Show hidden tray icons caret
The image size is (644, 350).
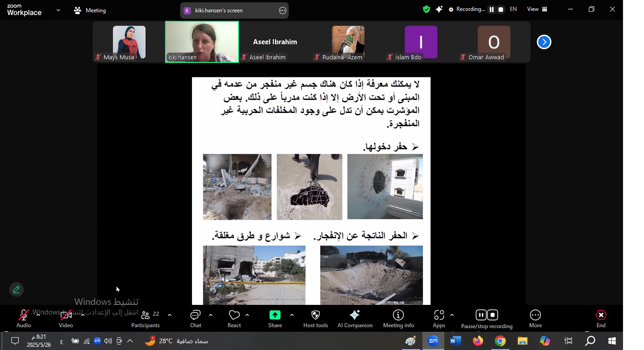pos(130,341)
